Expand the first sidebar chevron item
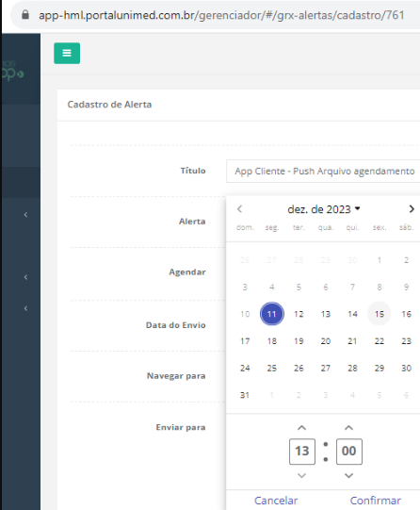This screenshot has height=510, width=420. 25,215
